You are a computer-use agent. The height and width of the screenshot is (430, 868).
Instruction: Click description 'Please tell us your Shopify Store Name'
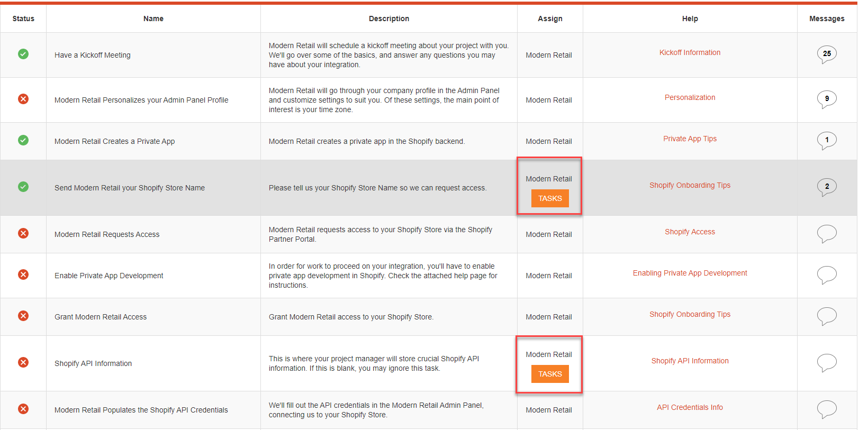[377, 188]
